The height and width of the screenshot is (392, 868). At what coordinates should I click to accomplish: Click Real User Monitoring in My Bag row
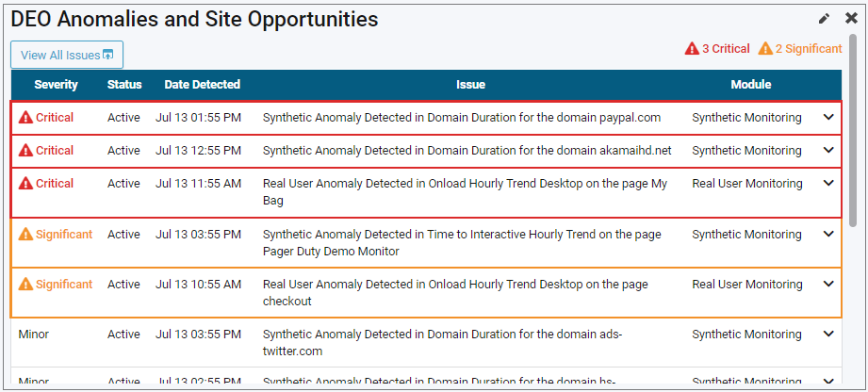(x=746, y=183)
